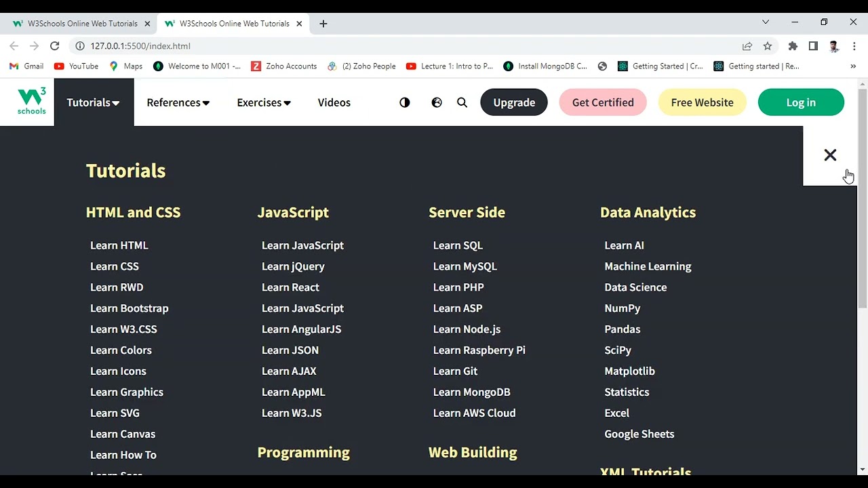Viewport: 868px width, 488px height.
Task: Bookmark this page with star icon
Action: coord(768,46)
